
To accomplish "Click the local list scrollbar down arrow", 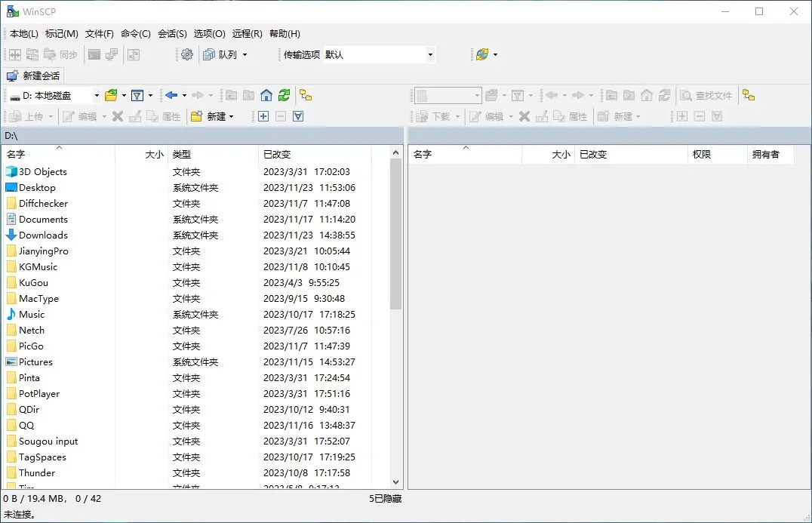I will [x=395, y=482].
